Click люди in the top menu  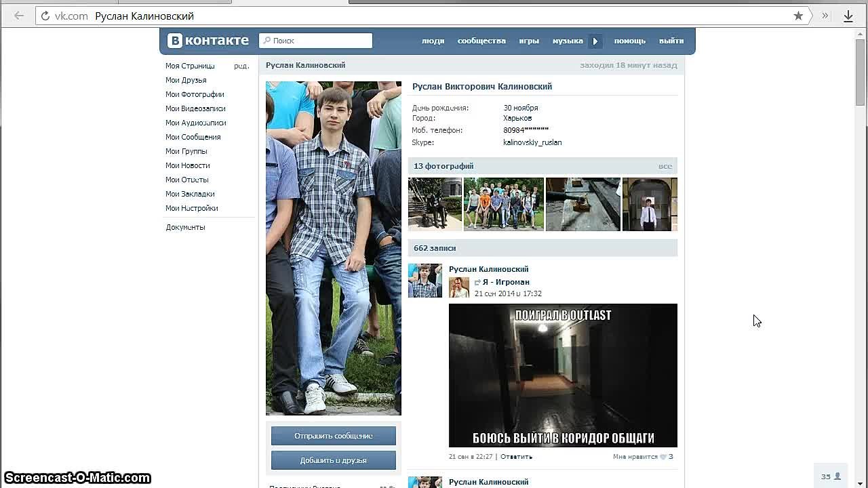pyautogui.click(x=433, y=41)
